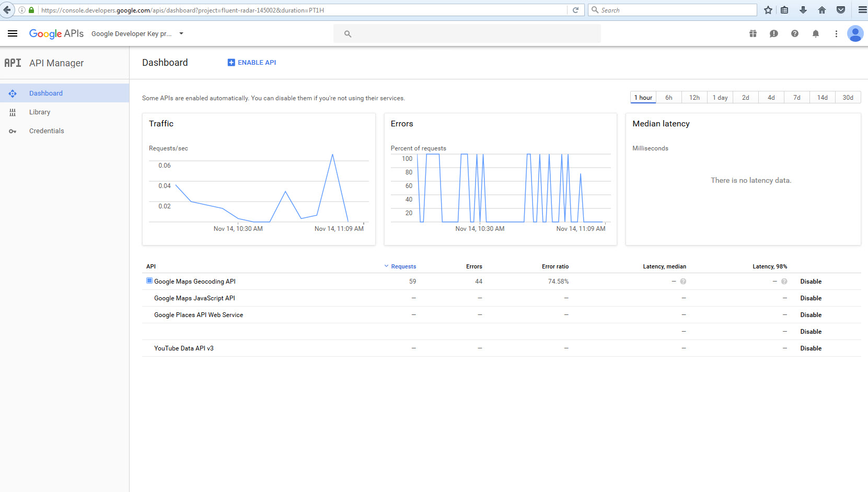The height and width of the screenshot is (492, 868).
Task: Open the notifications bell
Action: click(816, 33)
